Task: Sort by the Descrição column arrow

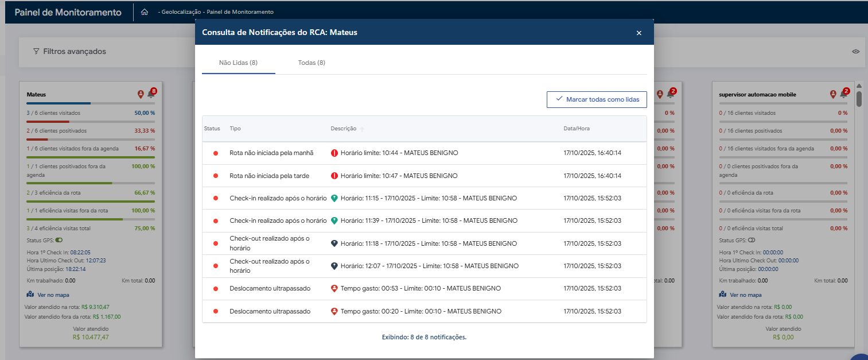Action: 362,129
